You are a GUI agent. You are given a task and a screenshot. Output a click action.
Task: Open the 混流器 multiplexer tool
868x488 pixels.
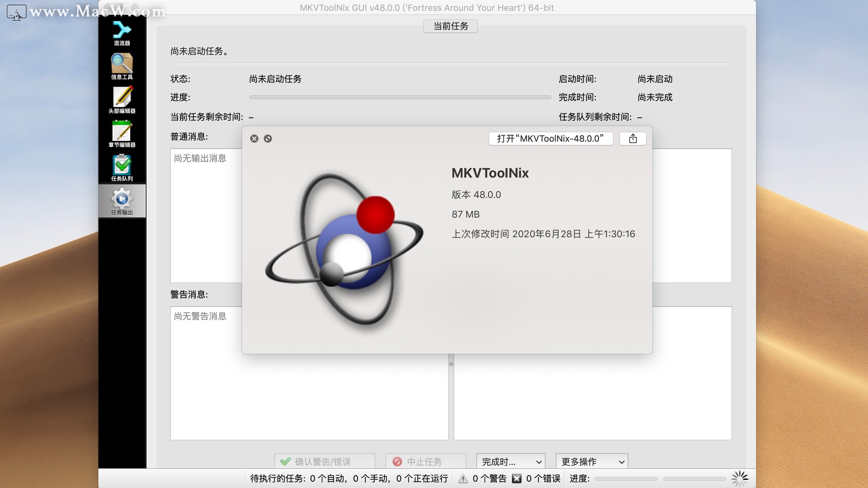pos(122,33)
